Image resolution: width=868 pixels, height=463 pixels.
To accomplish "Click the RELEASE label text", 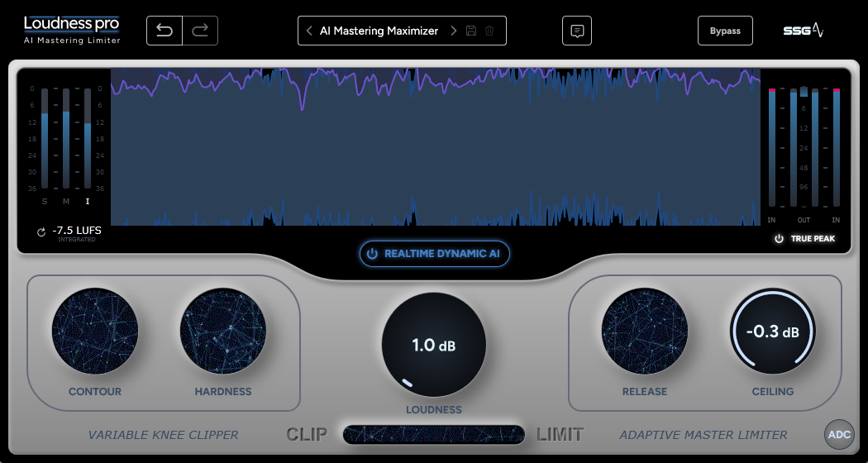I will click(644, 392).
